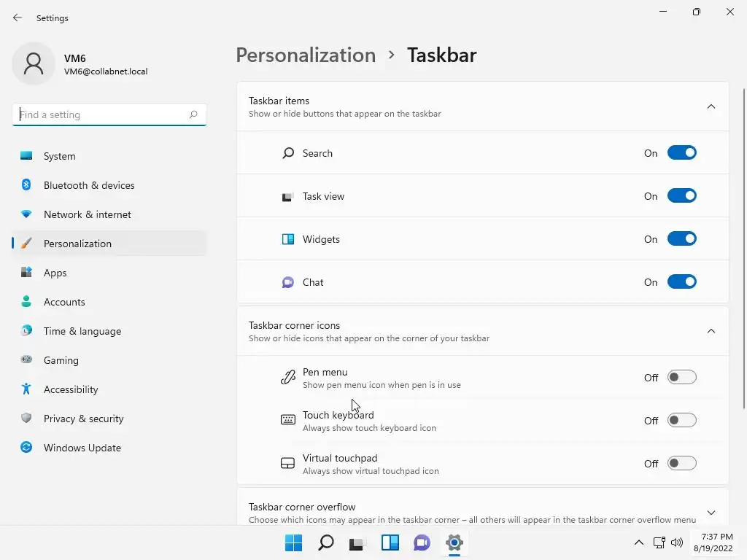The image size is (747, 560).
Task: Click the Gaming controller icon in sidebar
Action: point(26,359)
